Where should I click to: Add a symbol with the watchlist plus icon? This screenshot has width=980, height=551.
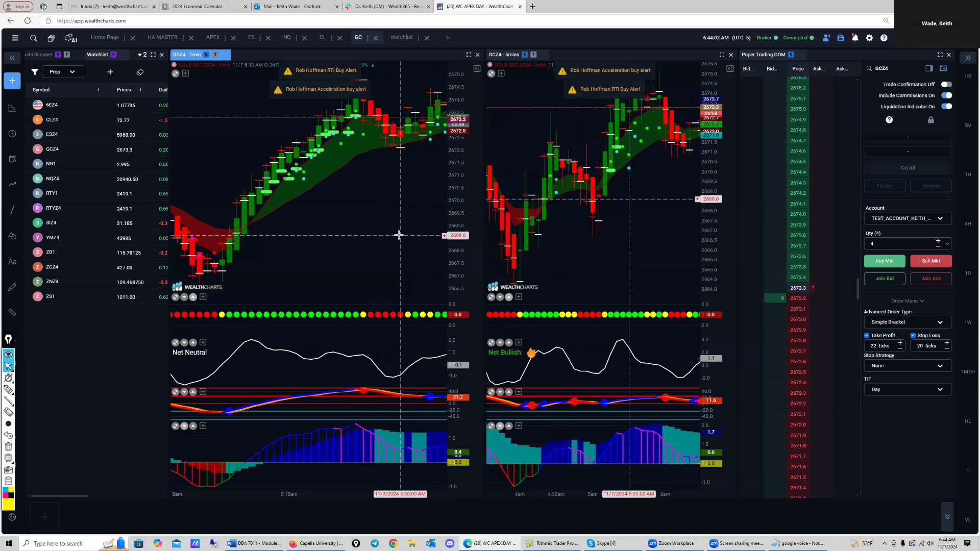pyautogui.click(x=110, y=72)
